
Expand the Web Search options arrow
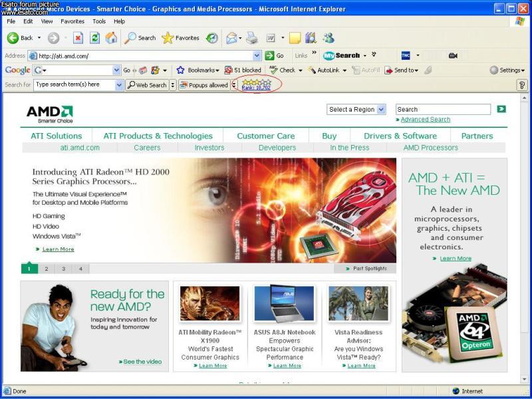tap(173, 85)
